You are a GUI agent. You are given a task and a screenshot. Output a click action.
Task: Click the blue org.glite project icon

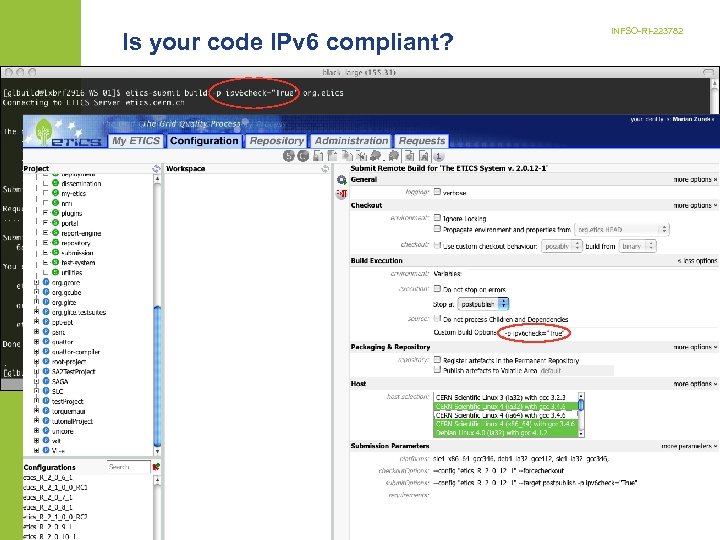coord(46,302)
